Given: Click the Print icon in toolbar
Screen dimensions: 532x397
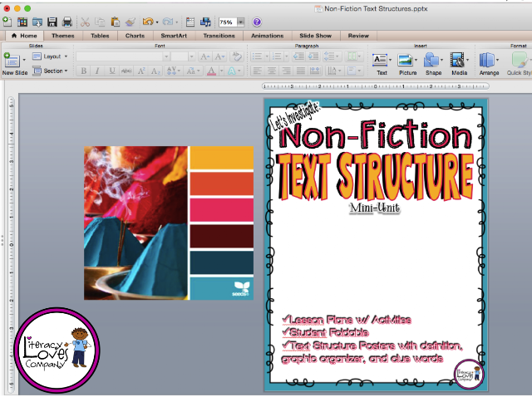Looking at the screenshot, I should pyautogui.click(x=66, y=22).
